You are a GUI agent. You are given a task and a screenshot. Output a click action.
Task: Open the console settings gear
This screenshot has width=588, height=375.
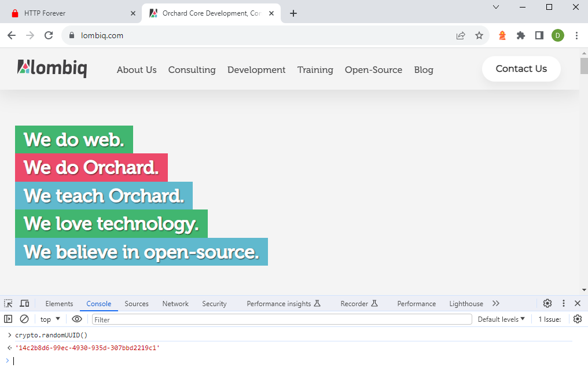pyautogui.click(x=578, y=319)
